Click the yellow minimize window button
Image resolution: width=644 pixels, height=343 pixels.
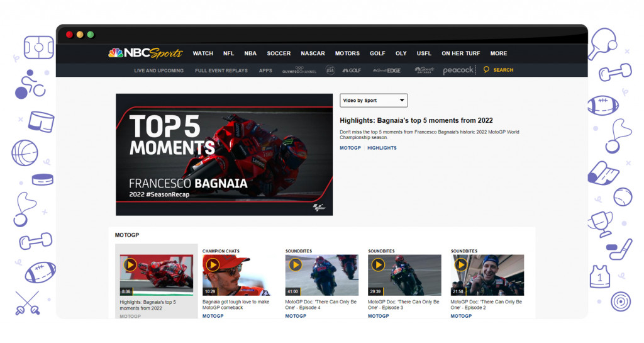pyautogui.click(x=80, y=35)
